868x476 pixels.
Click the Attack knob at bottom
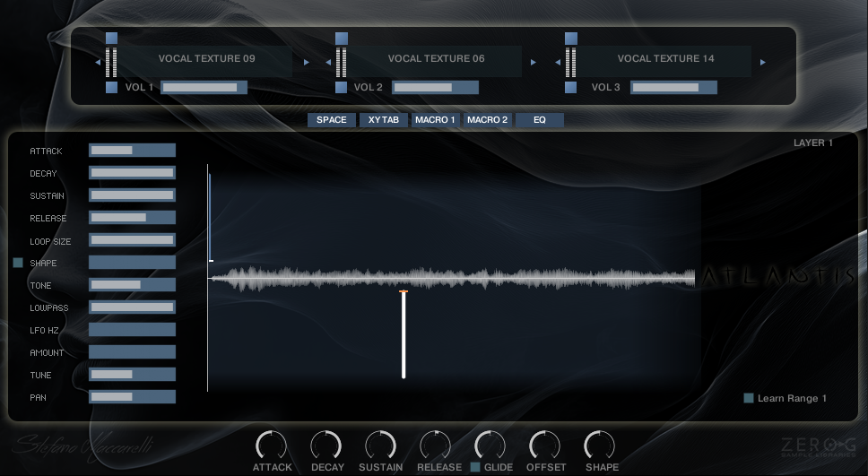point(272,446)
